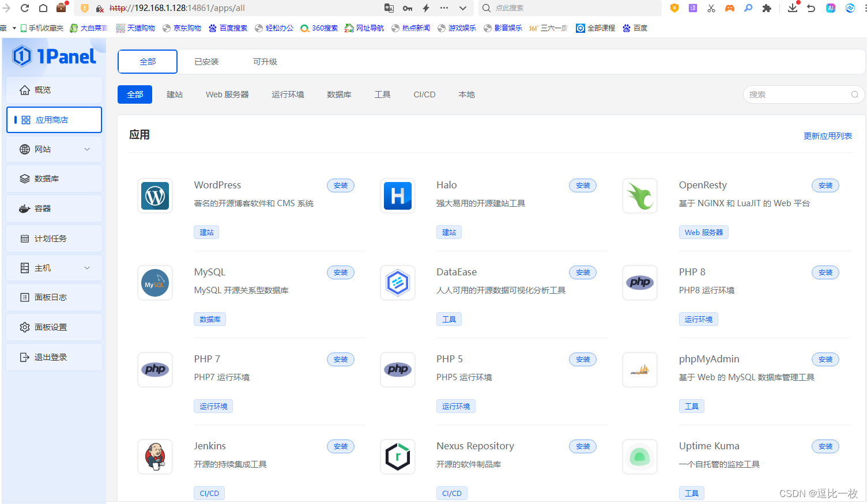Image resolution: width=867 pixels, height=504 pixels.
Task: Switch to the 已安装 tab
Action: tap(206, 62)
